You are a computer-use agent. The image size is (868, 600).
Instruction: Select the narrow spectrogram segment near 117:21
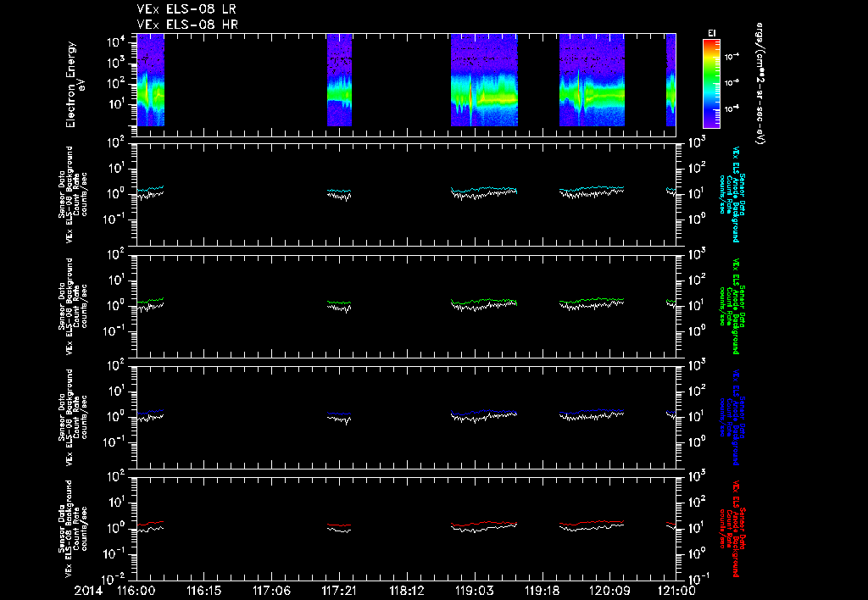(339, 80)
